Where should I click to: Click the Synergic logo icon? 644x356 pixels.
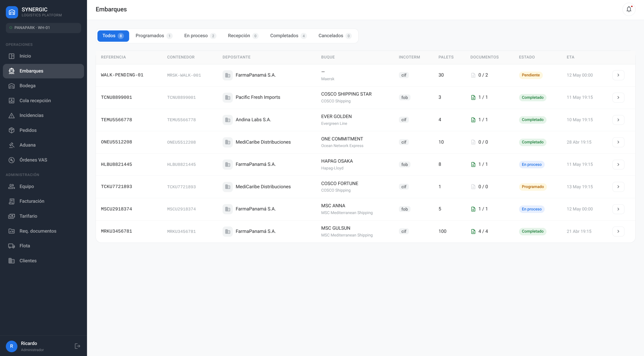point(12,12)
